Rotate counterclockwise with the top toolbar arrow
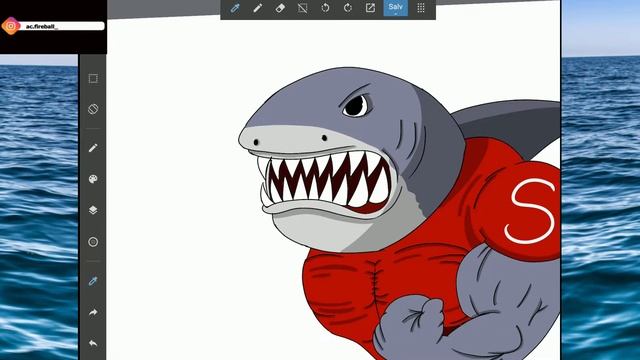The height and width of the screenshot is (360, 640). pyautogui.click(x=325, y=8)
